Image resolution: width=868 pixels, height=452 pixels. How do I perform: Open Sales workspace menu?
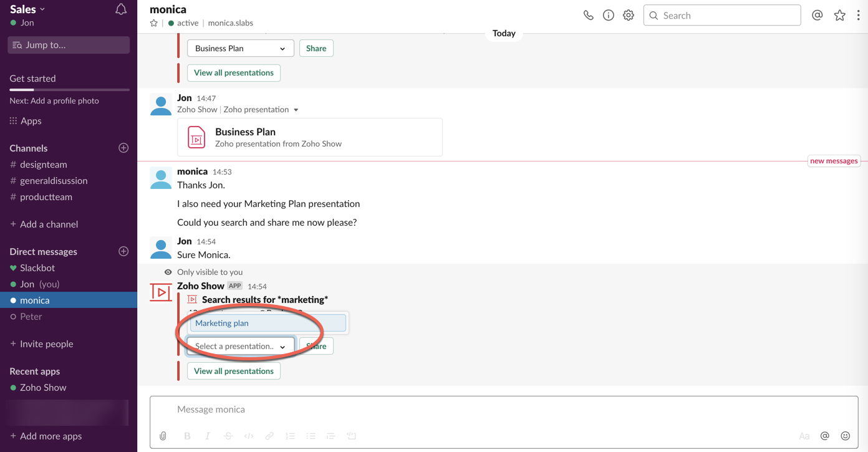(x=27, y=9)
